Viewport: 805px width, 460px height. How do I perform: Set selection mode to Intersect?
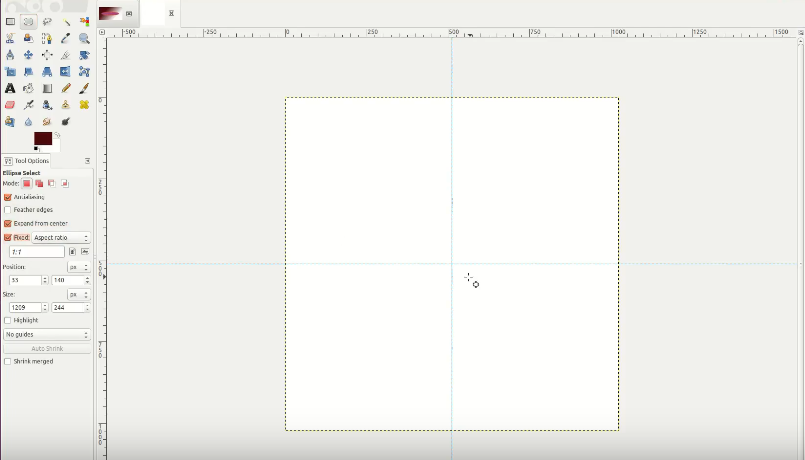[64, 183]
